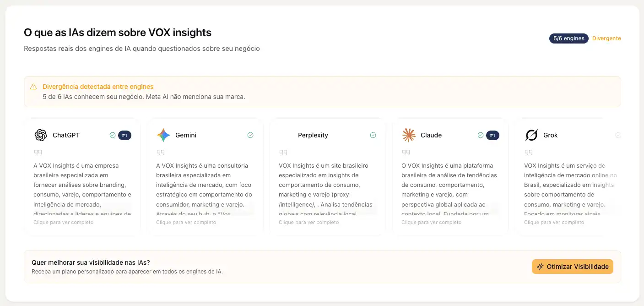Screen dimensions: 644x306
Task: Select the Grok logo icon
Action: click(530, 135)
